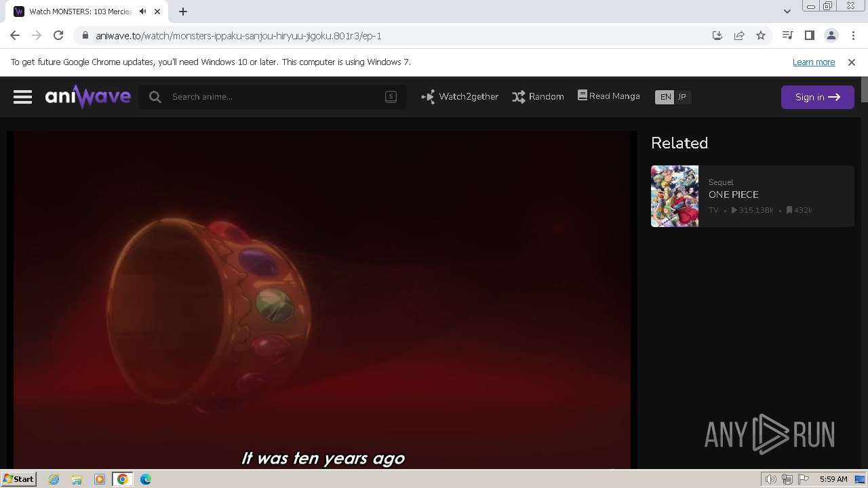Open the ONE PIECE title link
The height and width of the screenshot is (488, 868).
[734, 195]
